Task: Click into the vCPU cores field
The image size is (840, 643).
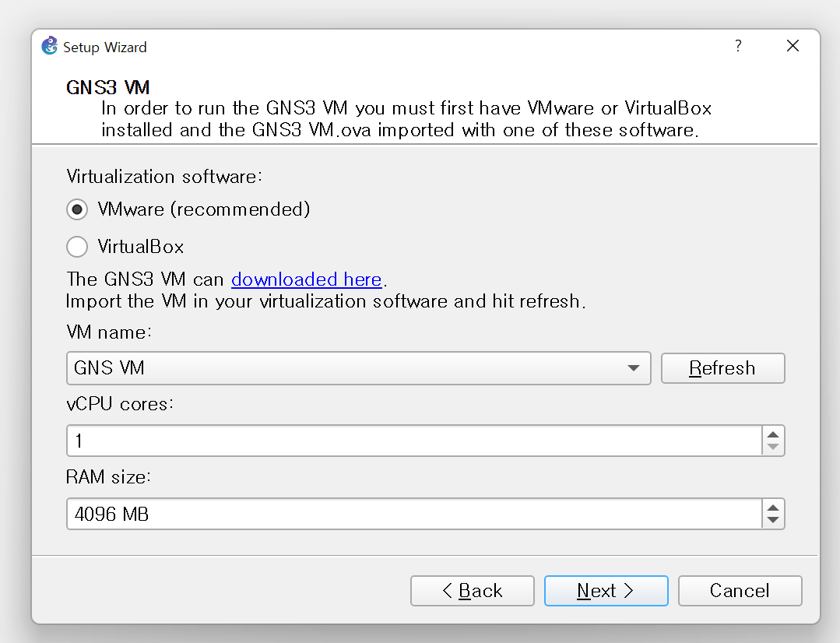Action: click(414, 441)
